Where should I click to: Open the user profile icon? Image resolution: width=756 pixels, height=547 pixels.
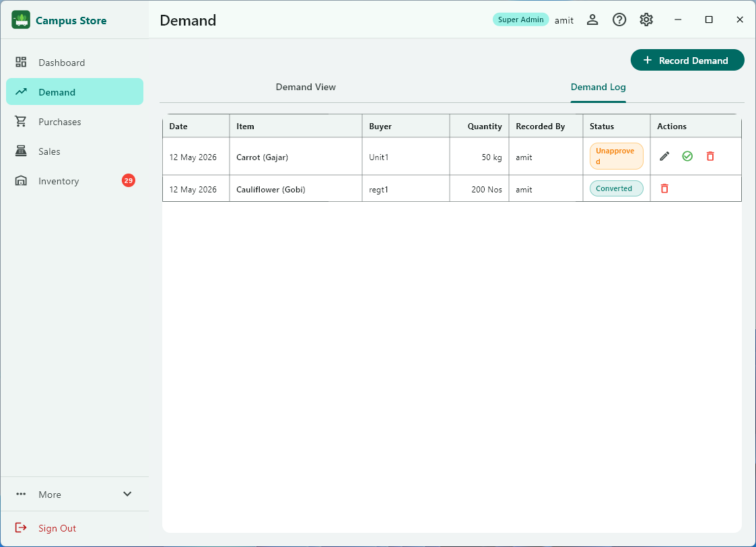[x=592, y=20]
